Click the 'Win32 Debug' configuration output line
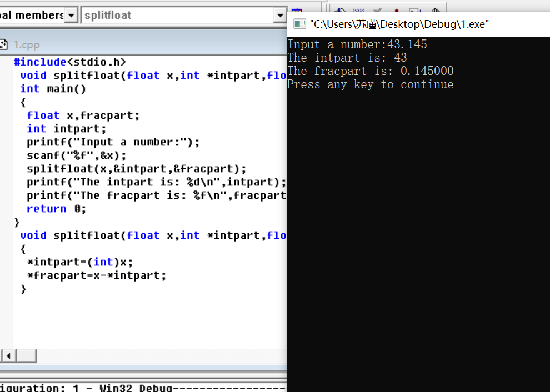This screenshot has height=392, width=550. click(143, 388)
